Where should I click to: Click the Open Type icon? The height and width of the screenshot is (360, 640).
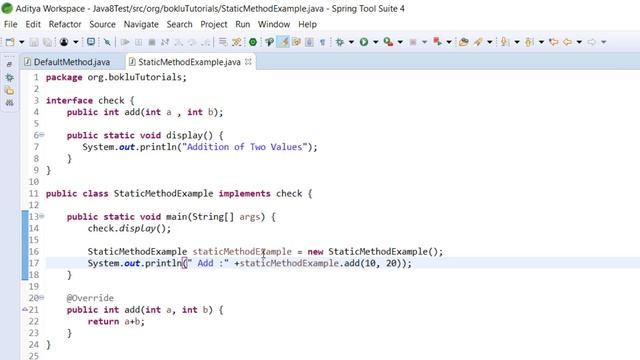click(464, 42)
